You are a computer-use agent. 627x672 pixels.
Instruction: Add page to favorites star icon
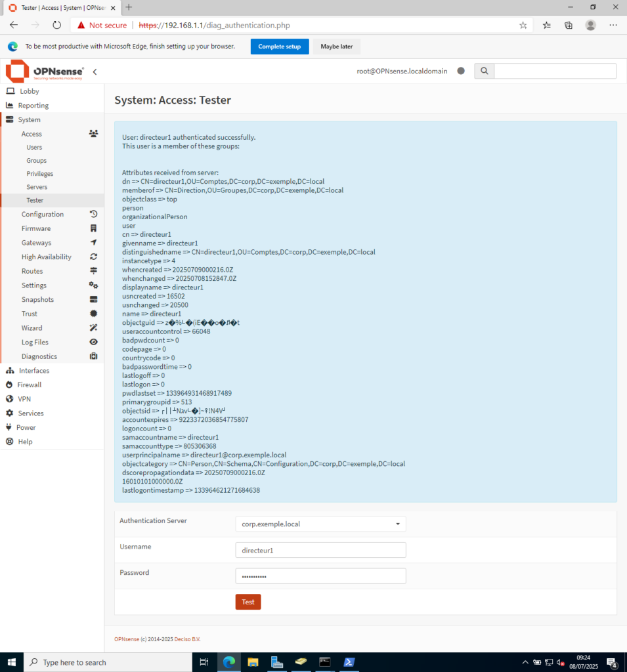tap(523, 26)
